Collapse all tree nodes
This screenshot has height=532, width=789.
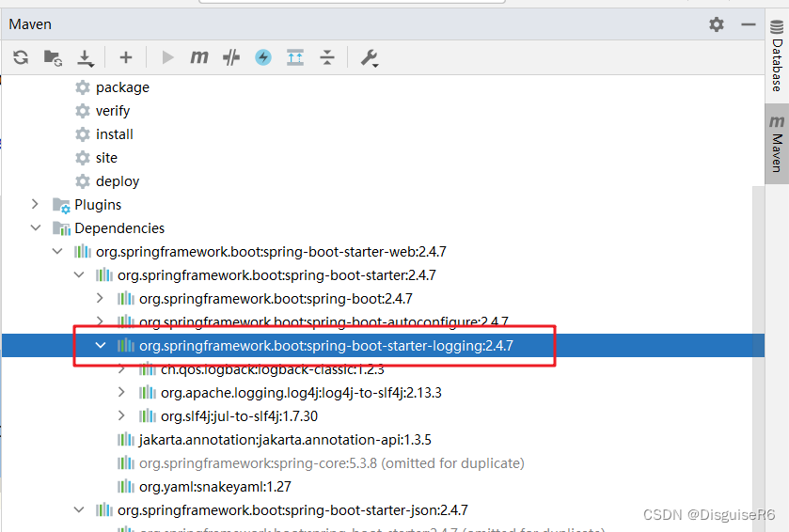tap(327, 57)
